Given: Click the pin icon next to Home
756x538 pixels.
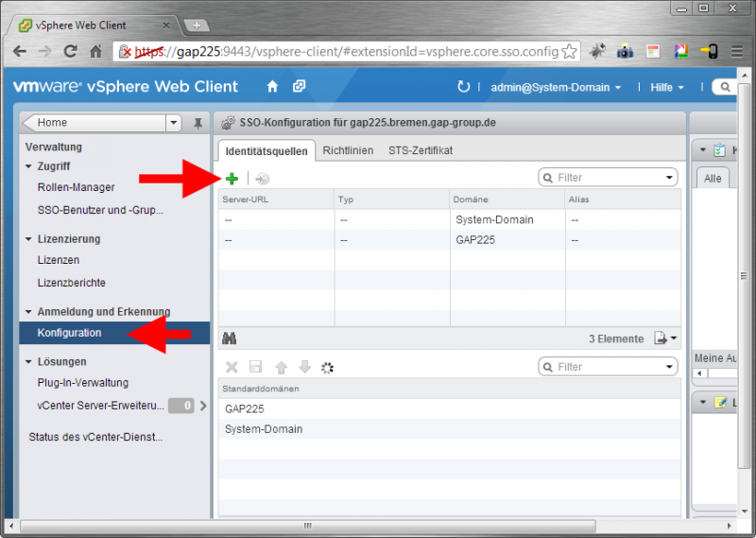Looking at the screenshot, I should (198, 123).
